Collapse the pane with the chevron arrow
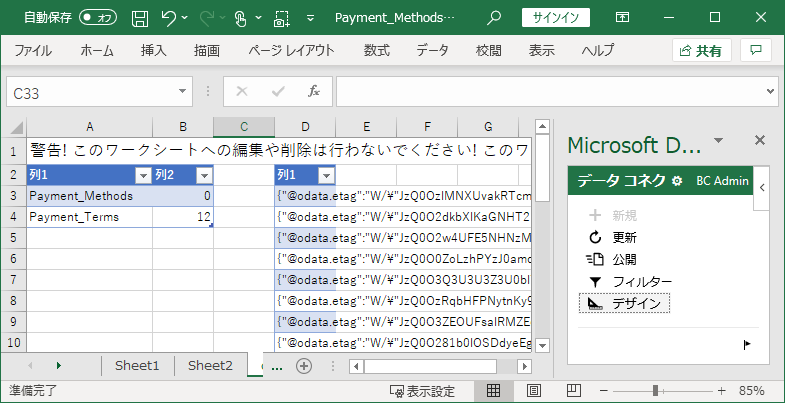The height and width of the screenshot is (403, 785). pos(761,188)
